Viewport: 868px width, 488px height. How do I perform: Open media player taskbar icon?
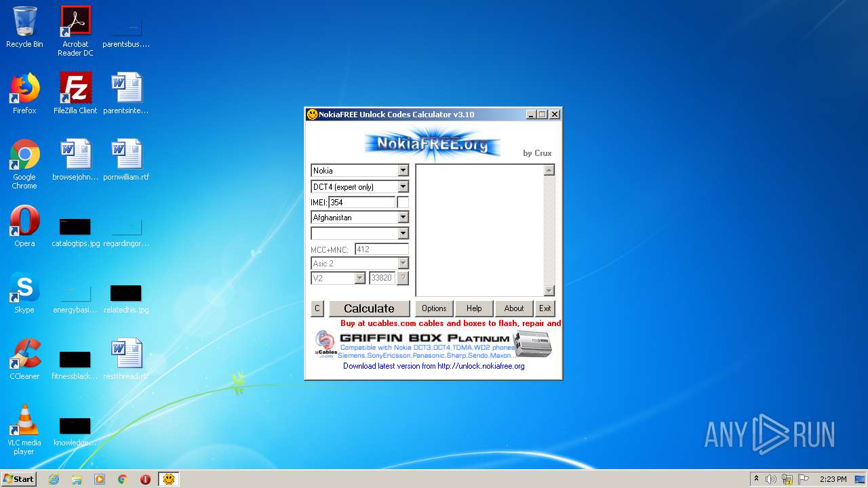tap(100, 479)
